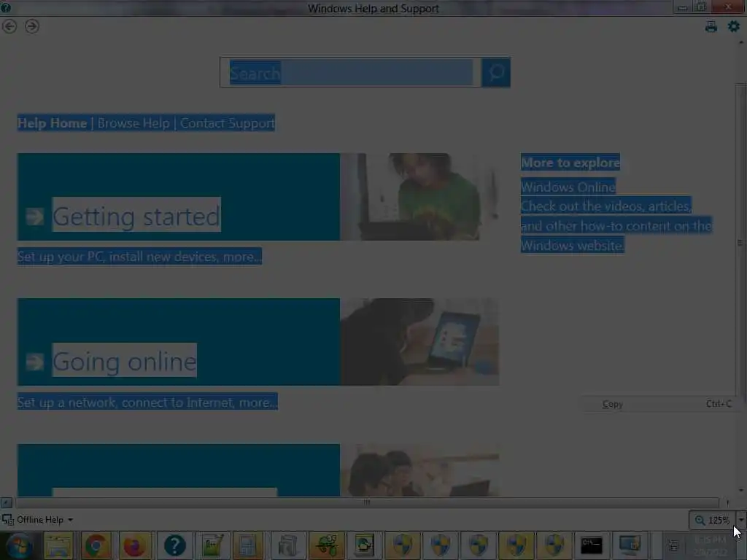Open the Windows Online link

coord(568,187)
